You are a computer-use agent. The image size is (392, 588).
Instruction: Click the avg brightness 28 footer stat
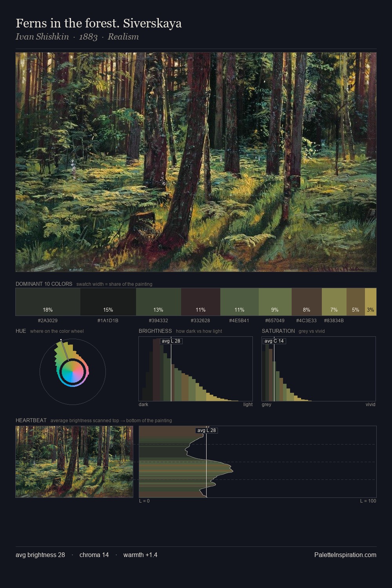click(40, 555)
